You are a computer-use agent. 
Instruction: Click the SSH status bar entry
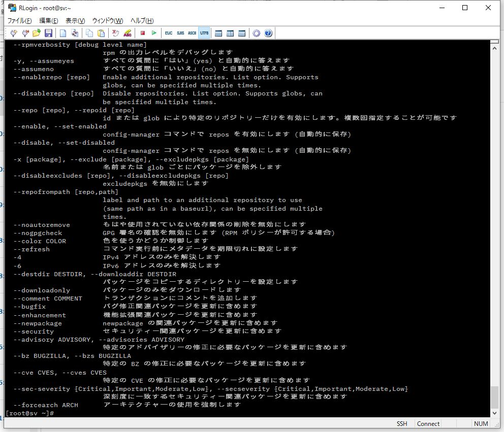(402, 424)
